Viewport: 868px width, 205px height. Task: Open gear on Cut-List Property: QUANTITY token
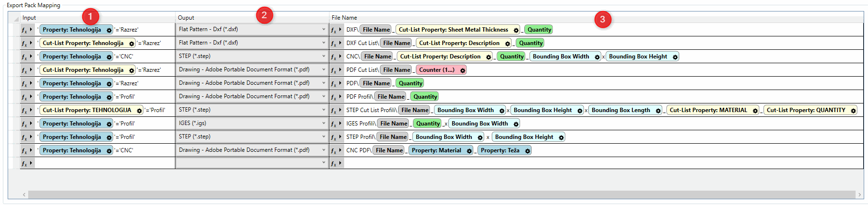pos(853,111)
